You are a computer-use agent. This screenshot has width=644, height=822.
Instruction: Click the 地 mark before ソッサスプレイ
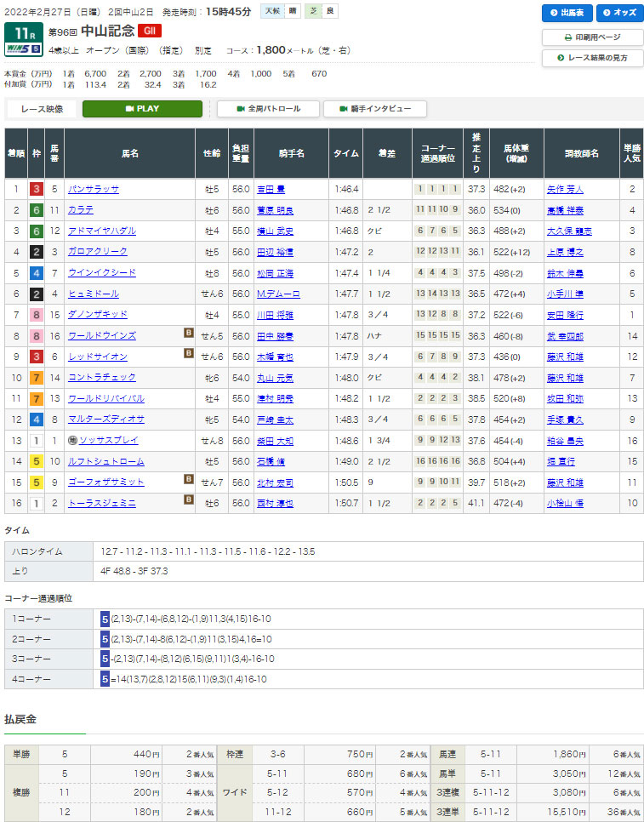(x=73, y=440)
